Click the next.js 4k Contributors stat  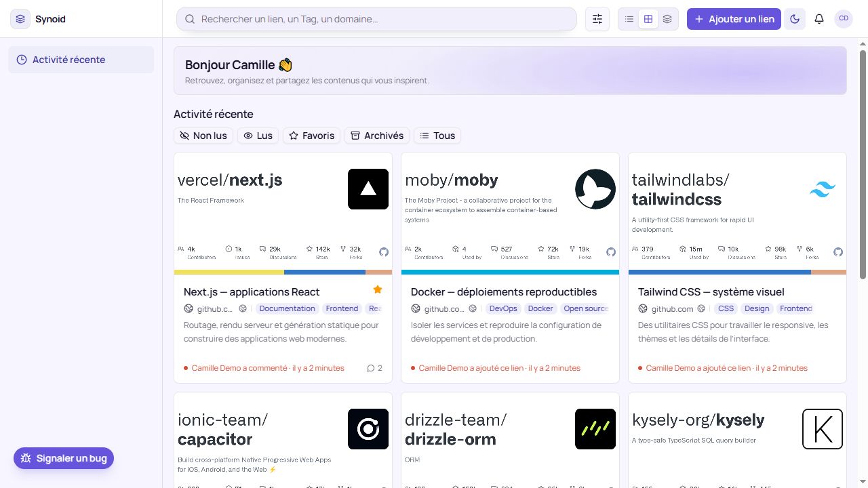pyautogui.click(x=197, y=252)
